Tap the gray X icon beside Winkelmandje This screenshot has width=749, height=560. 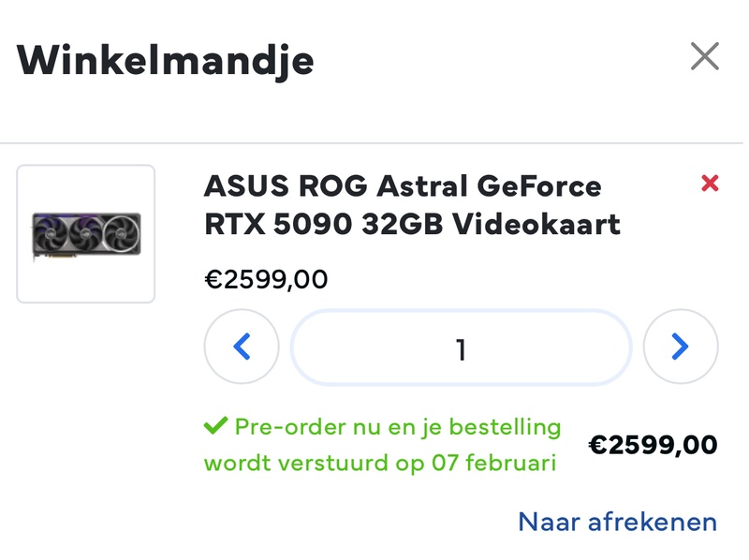[704, 57]
